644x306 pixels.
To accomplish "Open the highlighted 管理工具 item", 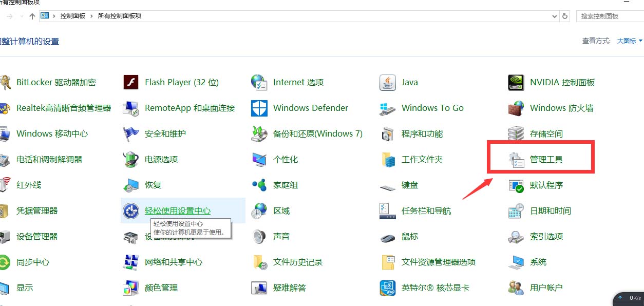I will 546,159.
